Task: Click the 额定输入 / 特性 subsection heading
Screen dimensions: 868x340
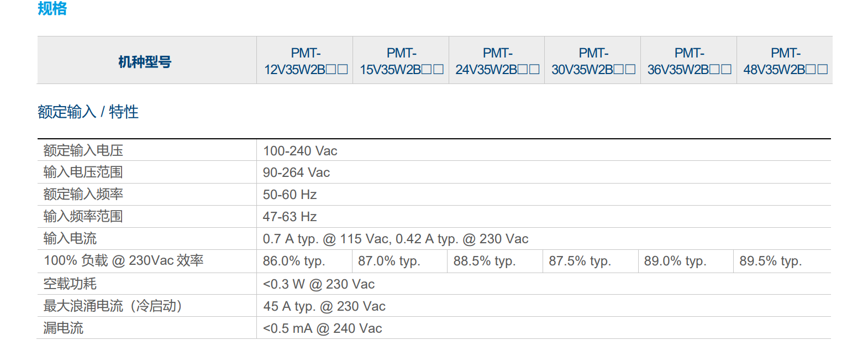Action: pos(88,112)
